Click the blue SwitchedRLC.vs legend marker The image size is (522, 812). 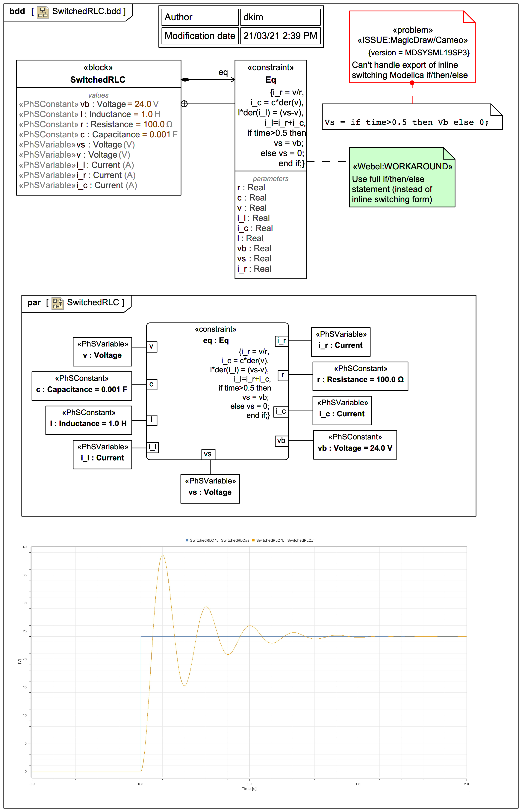187,540
